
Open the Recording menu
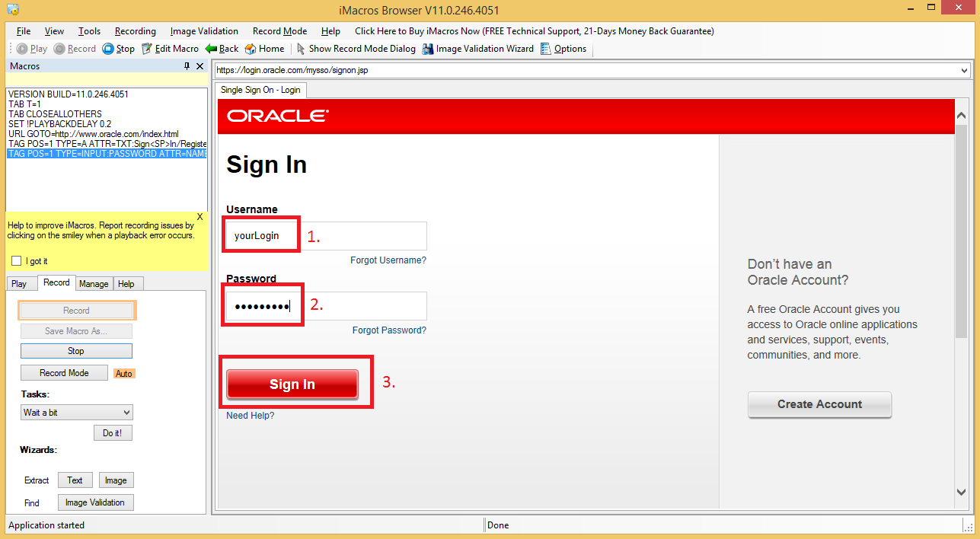click(136, 31)
